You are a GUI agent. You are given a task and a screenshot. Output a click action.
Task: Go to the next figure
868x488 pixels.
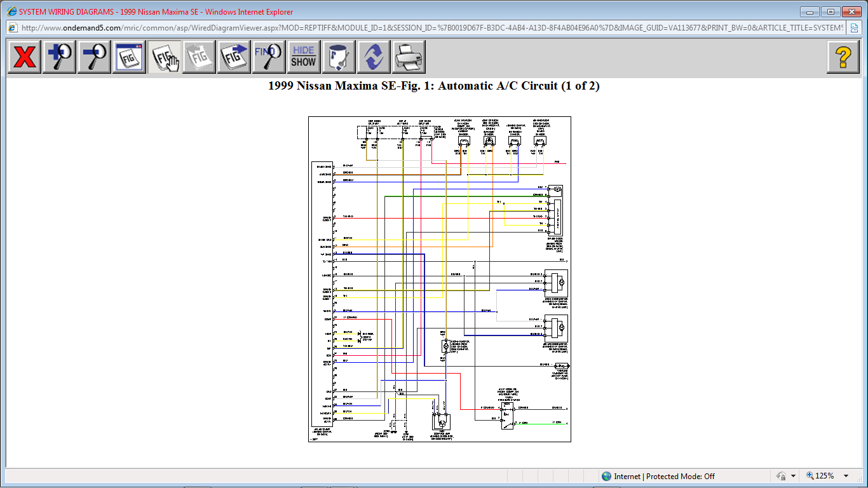pyautogui.click(x=234, y=57)
